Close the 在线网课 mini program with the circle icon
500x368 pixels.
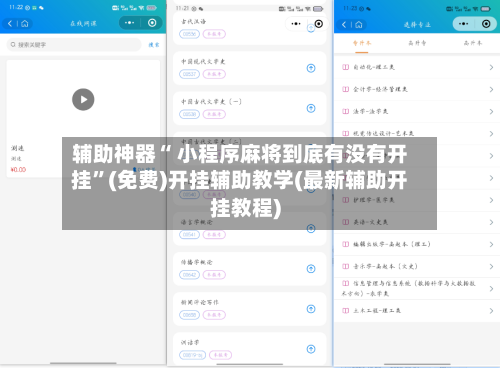(152, 23)
